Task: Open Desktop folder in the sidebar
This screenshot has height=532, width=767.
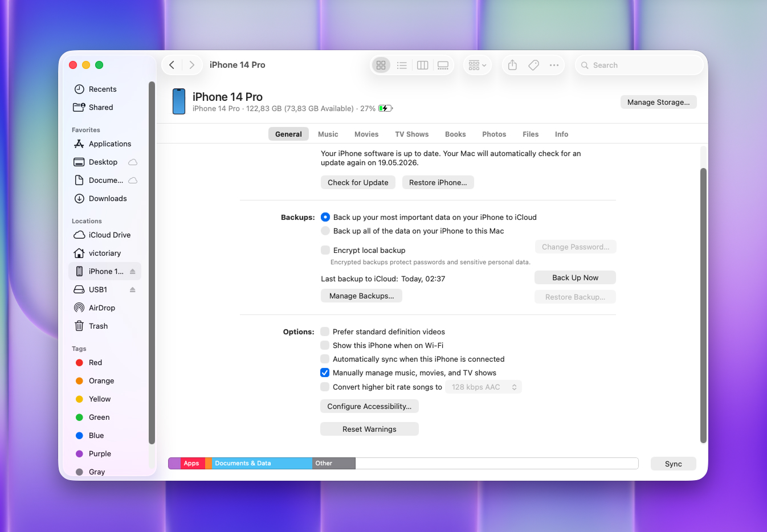Action: pyautogui.click(x=105, y=162)
